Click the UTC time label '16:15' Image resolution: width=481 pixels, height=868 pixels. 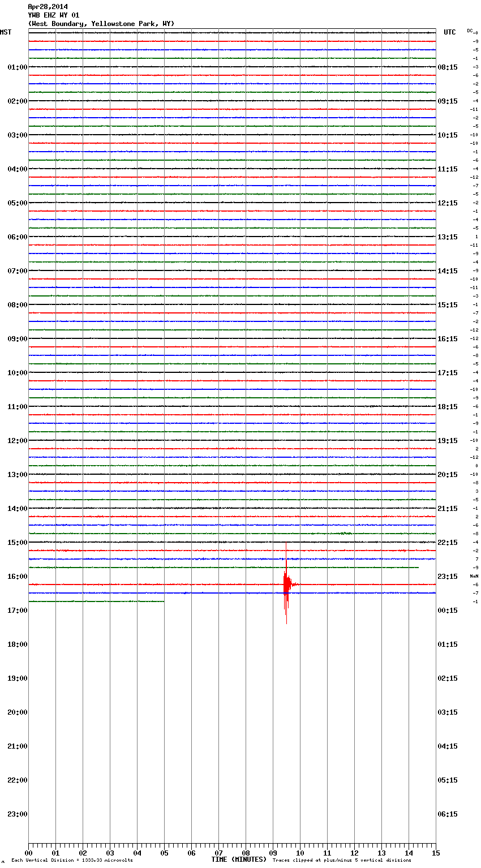(448, 339)
